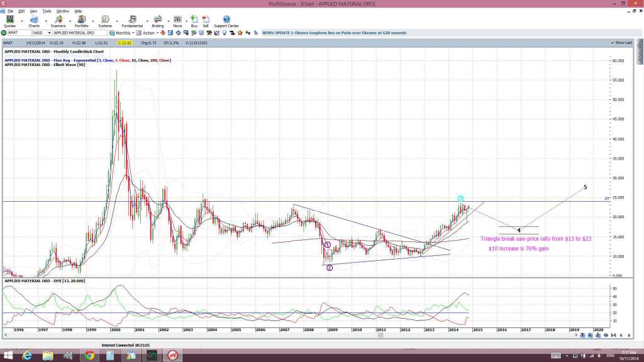Expand the Portfolio dropdown arrow

tap(93, 21)
